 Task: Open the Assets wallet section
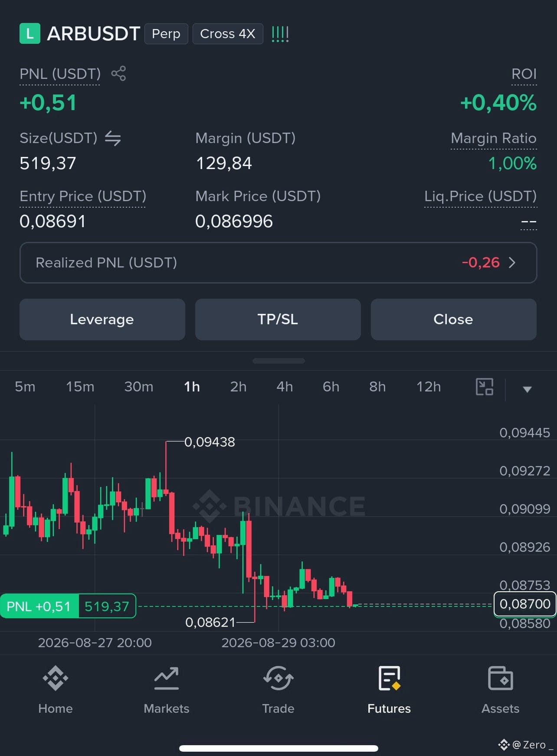pos(501,690)
